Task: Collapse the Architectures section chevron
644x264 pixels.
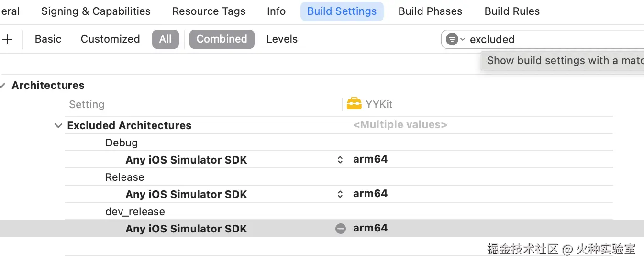Action: click(3, 86)
